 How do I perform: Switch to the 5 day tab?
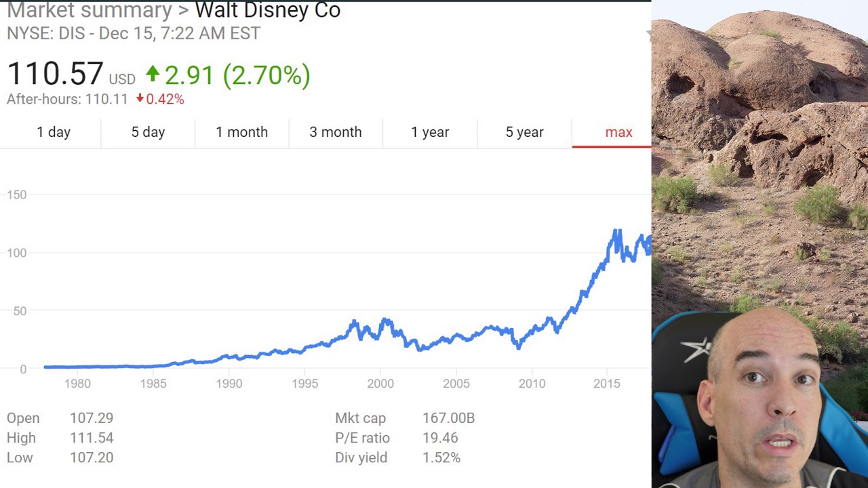point(148,132)
